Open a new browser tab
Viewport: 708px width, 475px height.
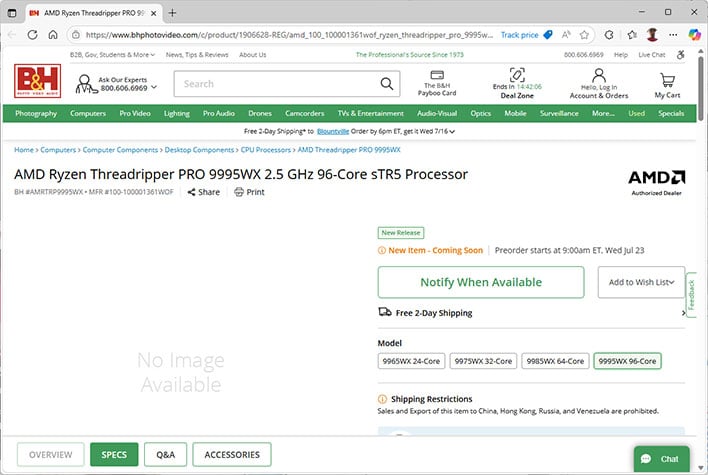(x=172, y=13)
